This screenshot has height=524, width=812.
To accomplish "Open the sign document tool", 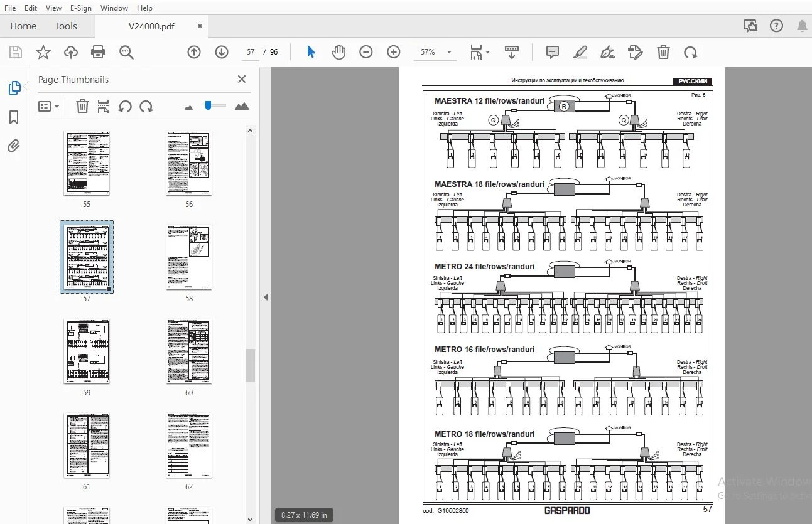I will pos(608,52).
